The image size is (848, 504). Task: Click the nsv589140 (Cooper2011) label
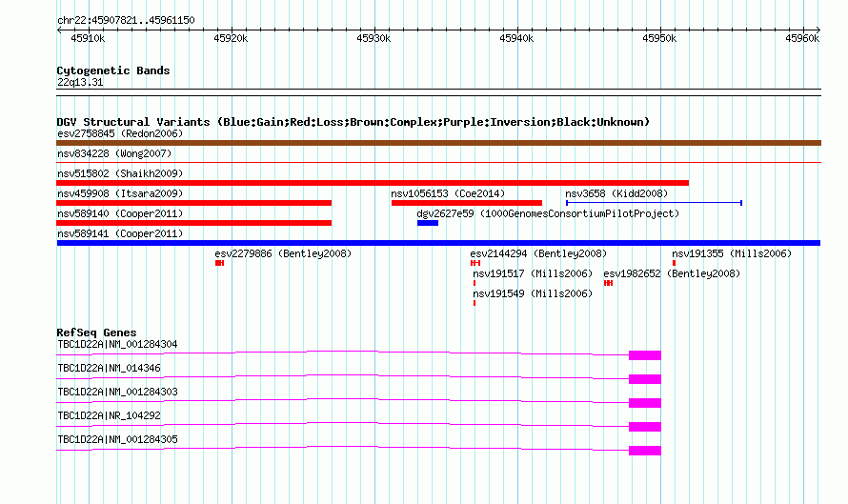point(120,213)
